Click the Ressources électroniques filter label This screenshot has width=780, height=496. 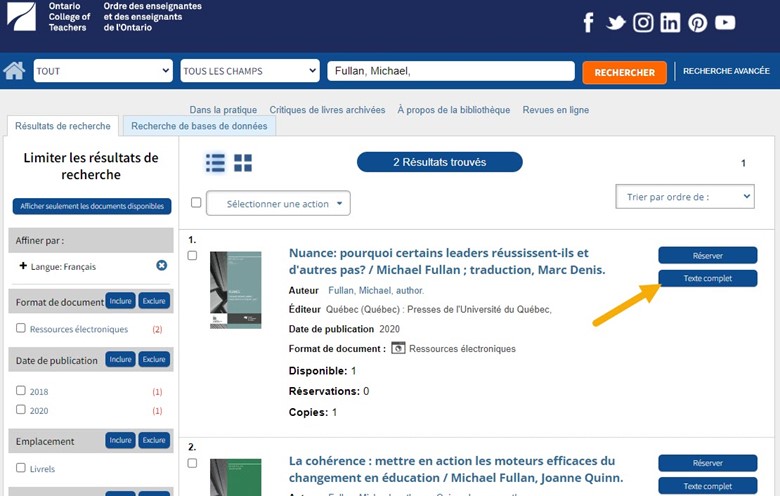tap(79, 329)
